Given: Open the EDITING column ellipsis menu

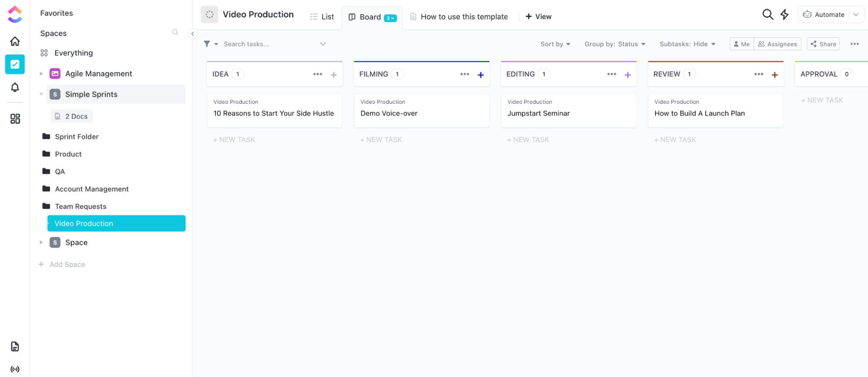Looking at the screenshot, I should pyautogui.click(x=611, y=74).
